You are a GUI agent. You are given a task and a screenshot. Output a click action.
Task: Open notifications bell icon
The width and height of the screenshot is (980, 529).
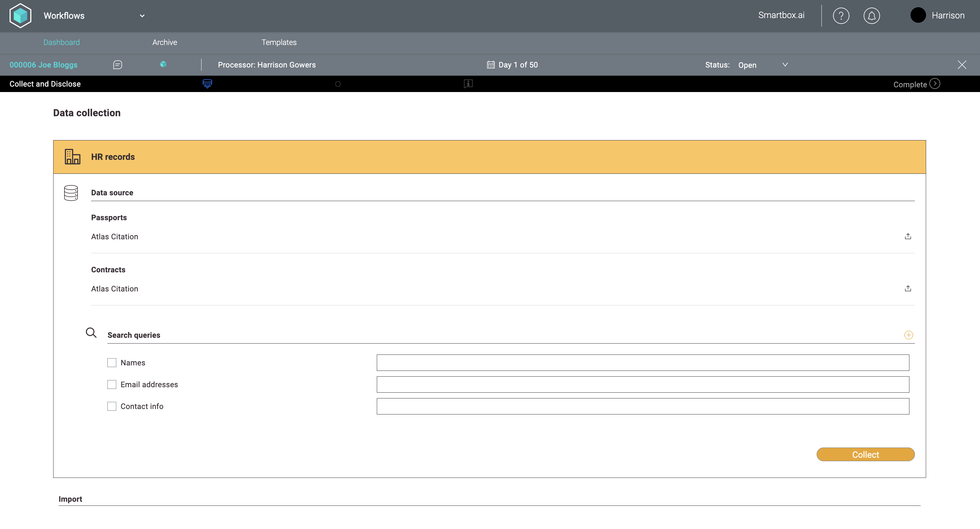pos(871,16)
